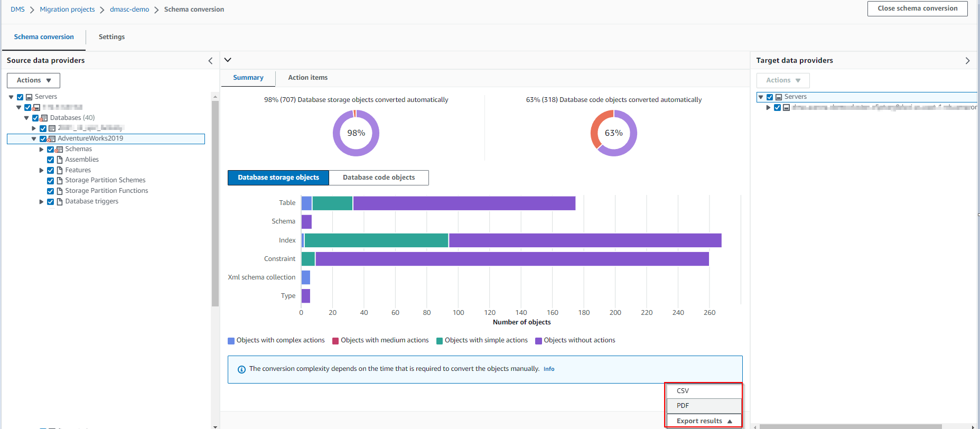Screen dimensions: 980x429
Task: Click the Storage Partition Schemes document icon
Action: (60, 180)
